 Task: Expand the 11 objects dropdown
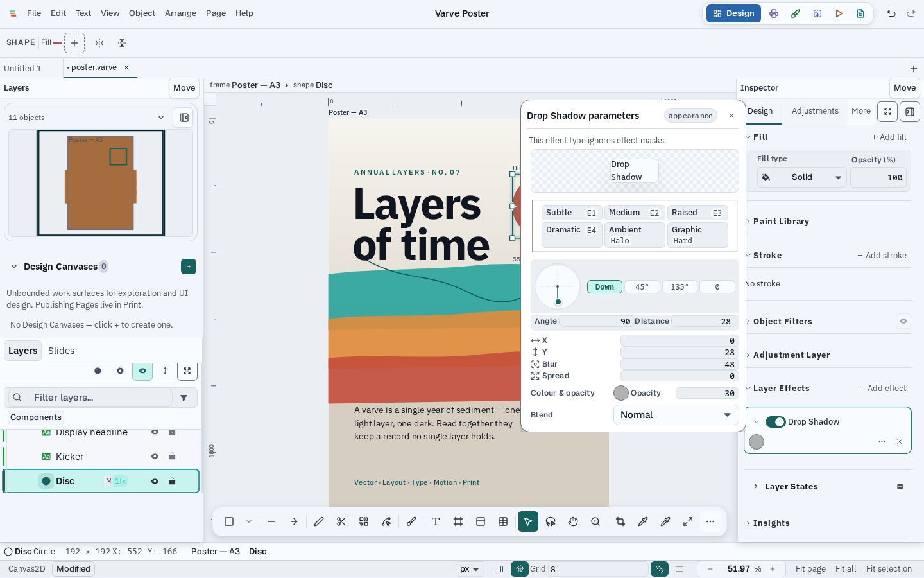(x=160, y=118)
